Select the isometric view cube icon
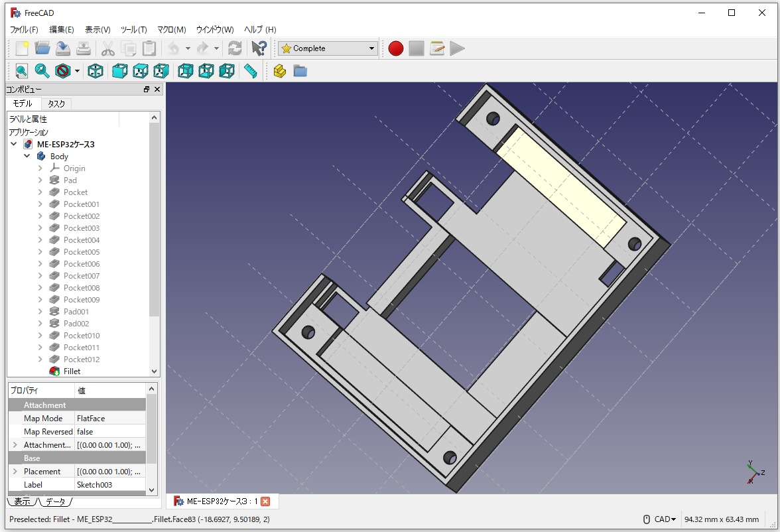The image size is (780, 532). click(x=96, y=71)
